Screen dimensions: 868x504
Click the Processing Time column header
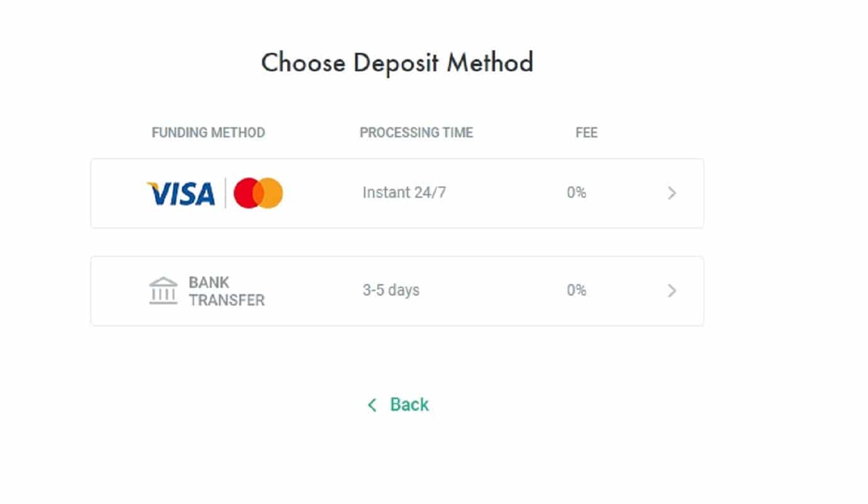416,133
